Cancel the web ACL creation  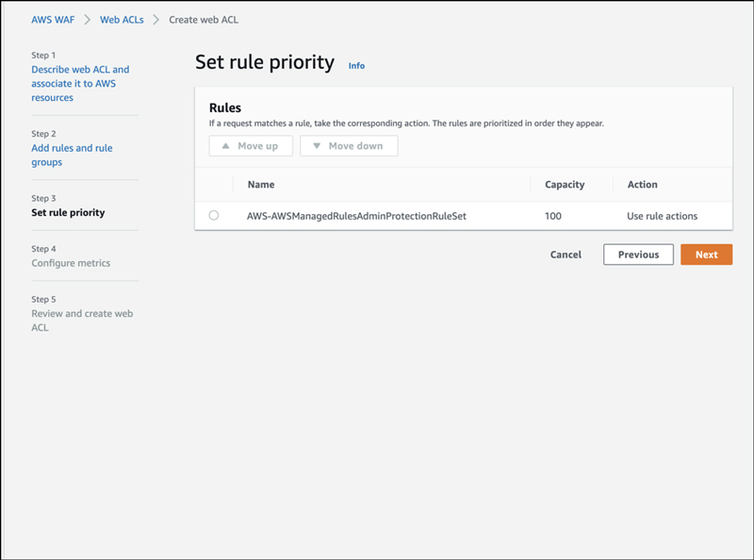(565, 255)
